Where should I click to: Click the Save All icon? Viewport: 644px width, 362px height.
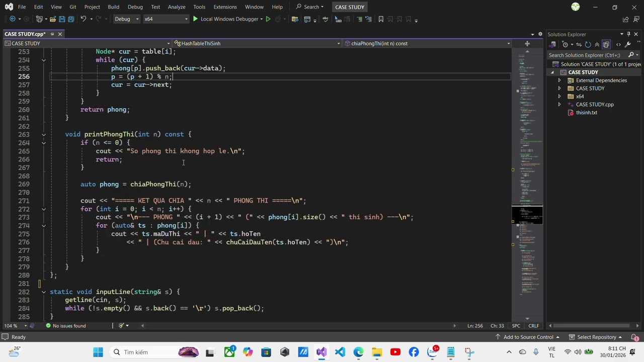[x=71, y=19]
